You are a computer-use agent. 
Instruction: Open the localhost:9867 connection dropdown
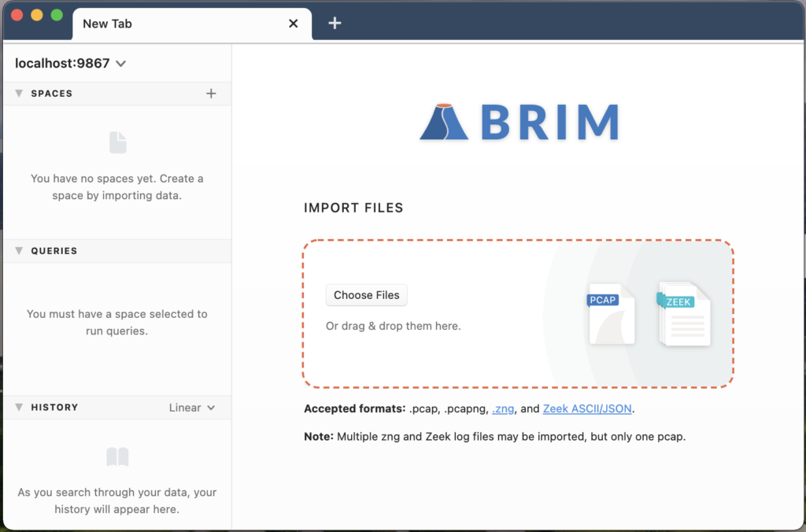coord(120,64)
